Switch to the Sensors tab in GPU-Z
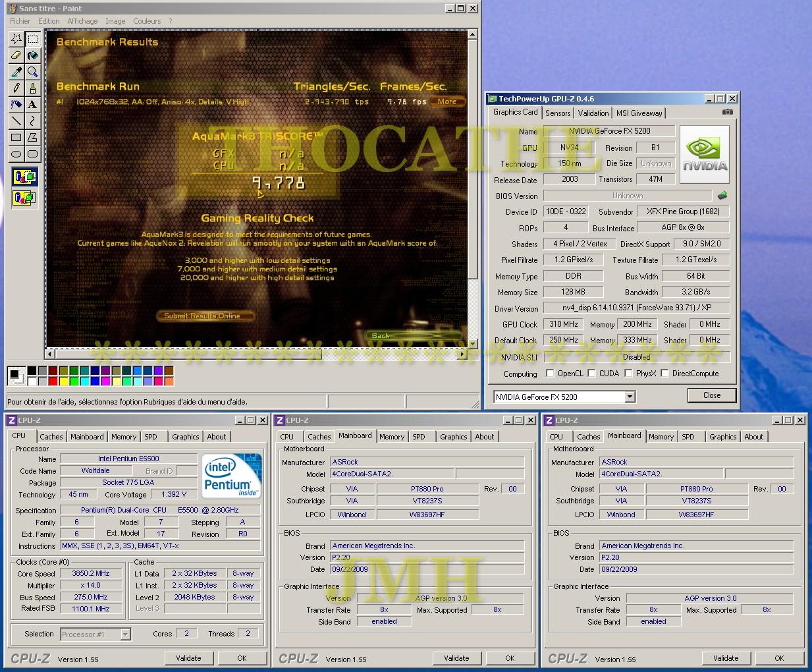 pos(558,113)
